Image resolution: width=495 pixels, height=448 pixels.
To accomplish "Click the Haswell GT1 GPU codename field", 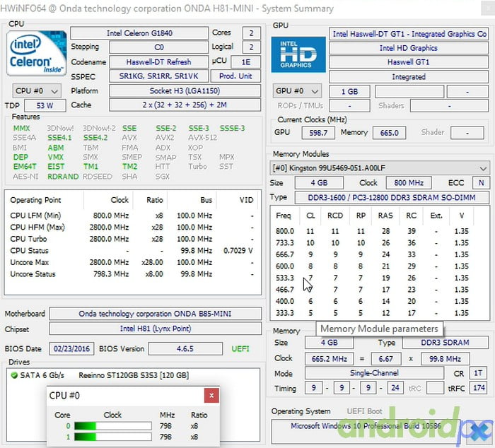I will click(409, 62).
